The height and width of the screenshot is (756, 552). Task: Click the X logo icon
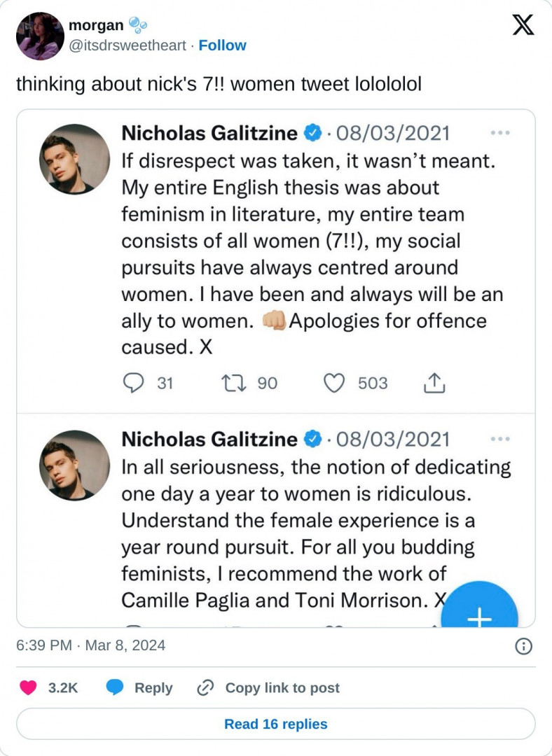(523, 25)
